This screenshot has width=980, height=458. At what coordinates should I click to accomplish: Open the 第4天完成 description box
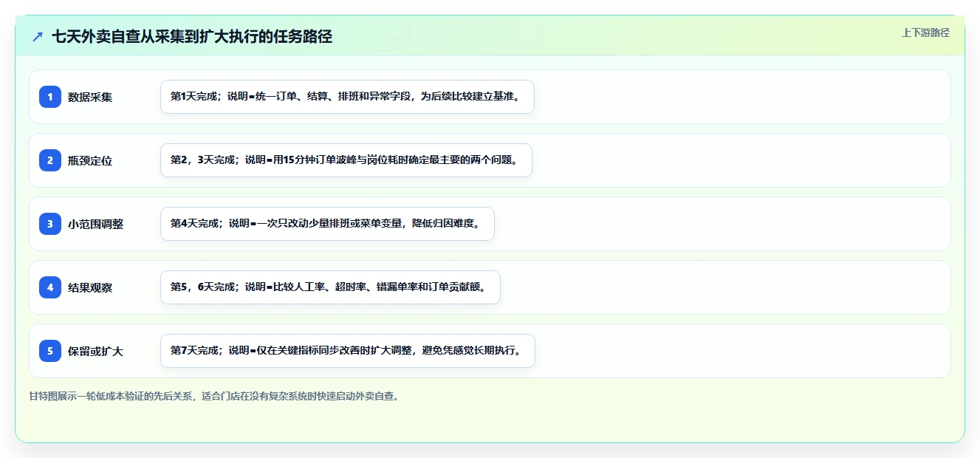327,224
